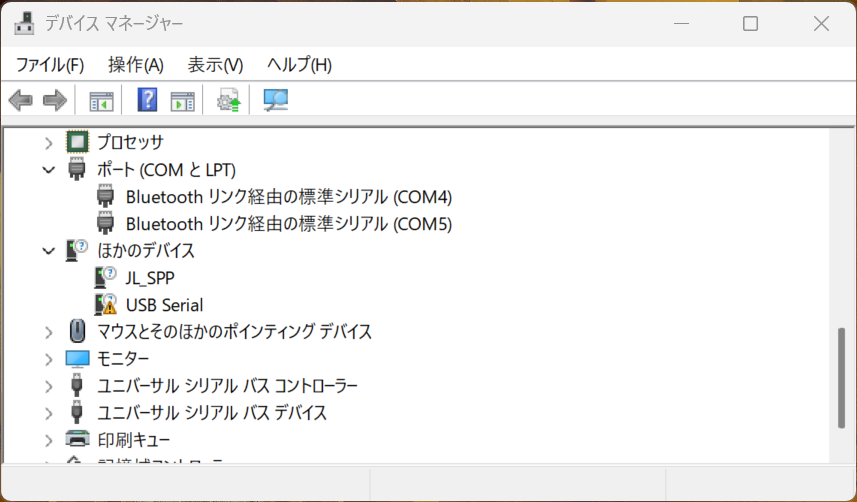Expand the マウスとそのほかのポインティング デバイス node
This screenshot has width=857, height=502.
coord(49,332)
